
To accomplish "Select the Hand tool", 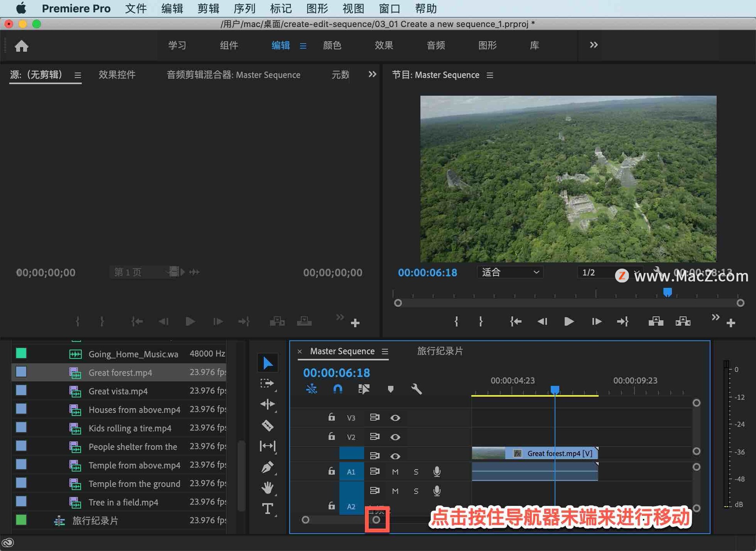I will 267,488.
